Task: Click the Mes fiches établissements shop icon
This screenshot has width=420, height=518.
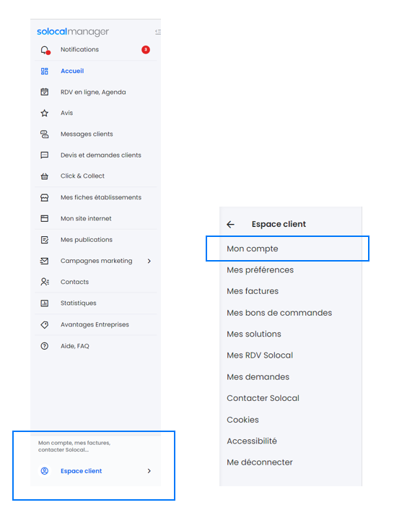Action: coord(45,197)
